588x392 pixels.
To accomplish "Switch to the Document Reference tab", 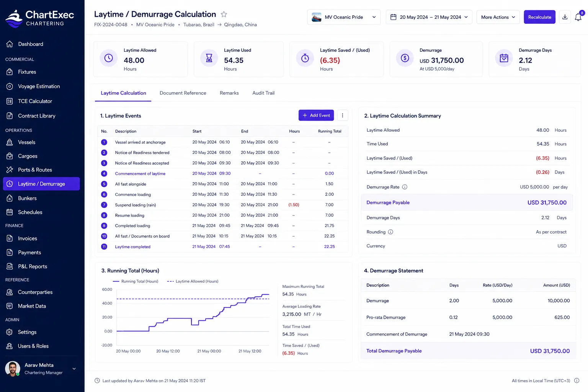I will [183, 93].
